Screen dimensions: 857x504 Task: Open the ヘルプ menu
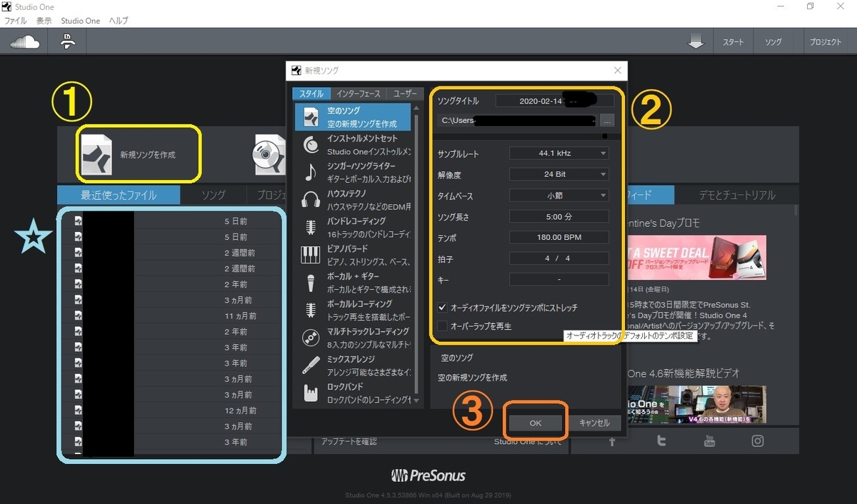119,21
